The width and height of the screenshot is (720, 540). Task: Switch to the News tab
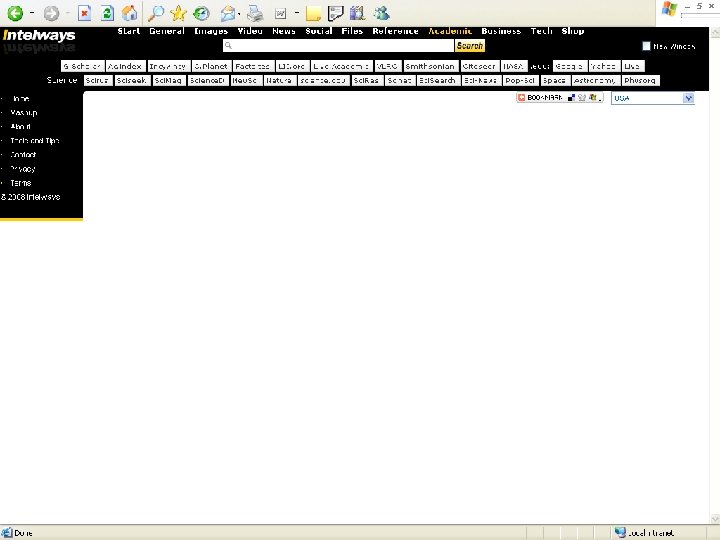coord(284,31)
